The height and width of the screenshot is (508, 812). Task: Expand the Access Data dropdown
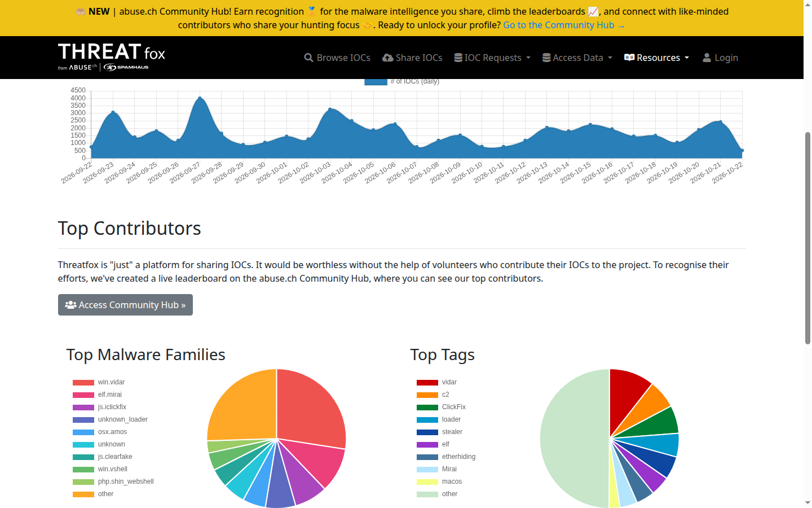pyautogui.click(x=577, y=58)
